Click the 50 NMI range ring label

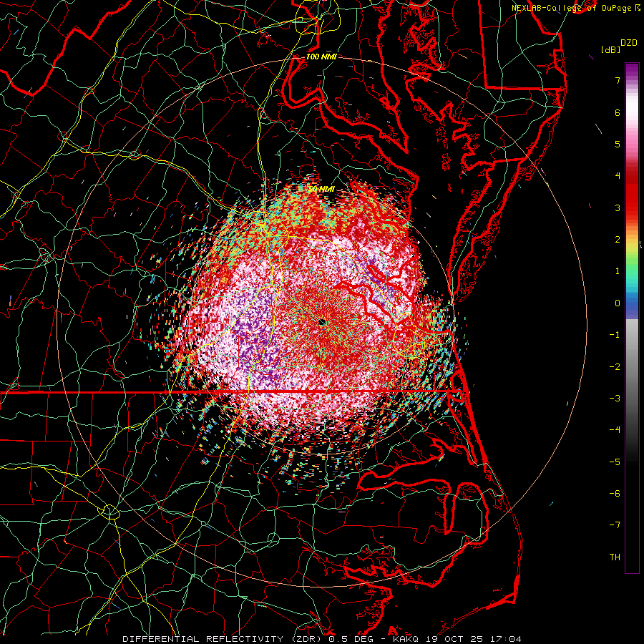click(x=321, y=189)
